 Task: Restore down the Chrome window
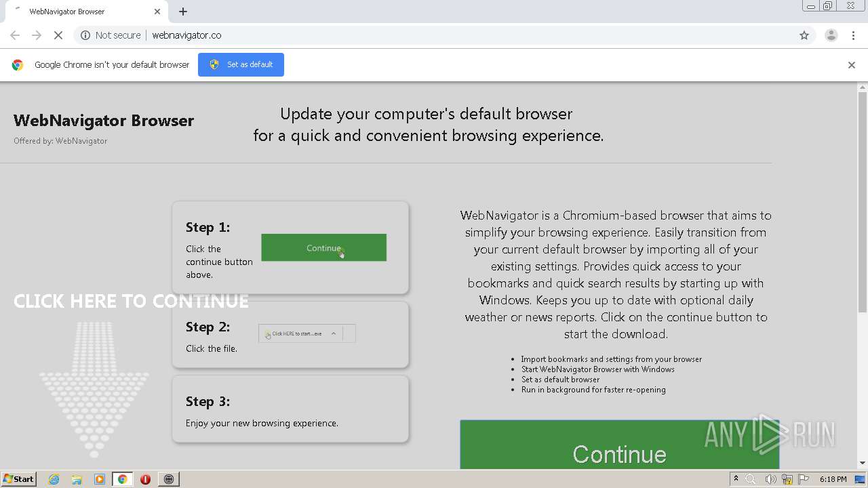827,6
